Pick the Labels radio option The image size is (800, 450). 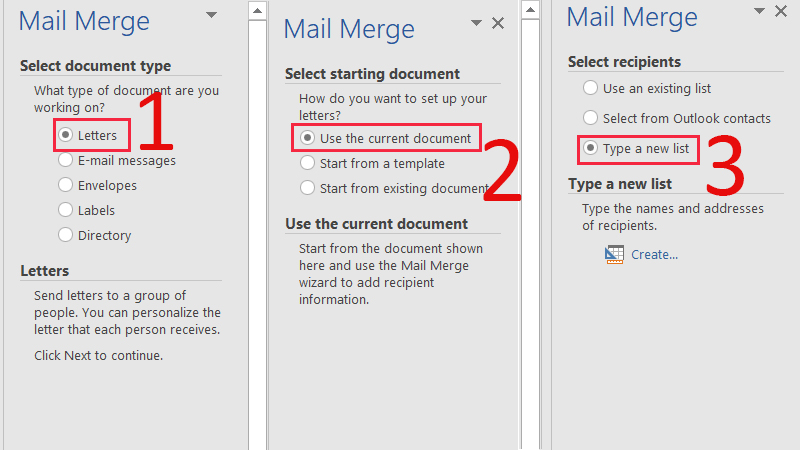[x=65, y=210]
